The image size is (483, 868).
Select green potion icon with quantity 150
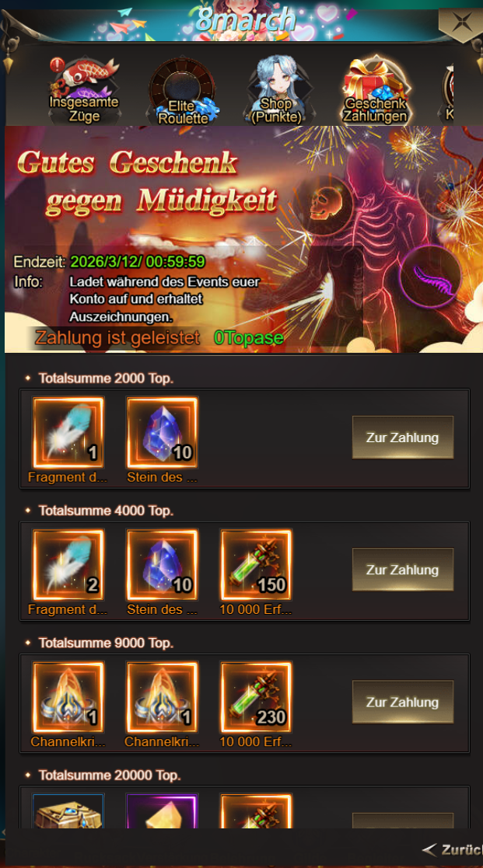click(256, 565)
